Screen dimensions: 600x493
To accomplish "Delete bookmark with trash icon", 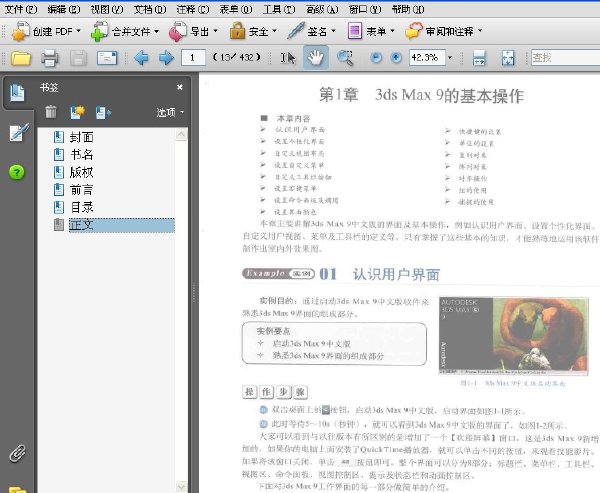I will pos(51,112).
